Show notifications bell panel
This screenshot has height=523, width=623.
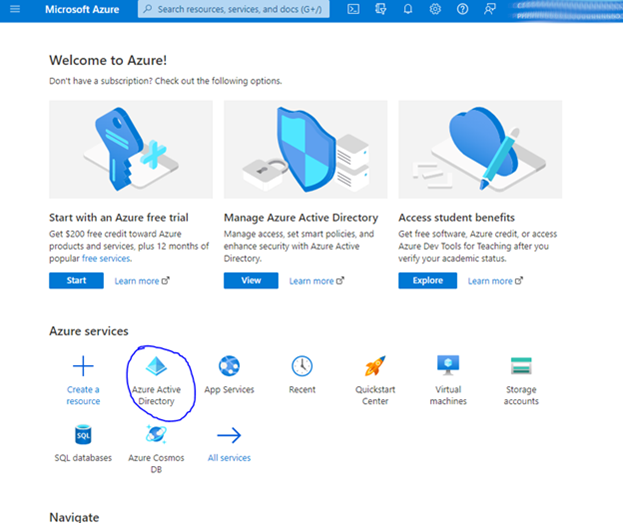tap(408, 9)
